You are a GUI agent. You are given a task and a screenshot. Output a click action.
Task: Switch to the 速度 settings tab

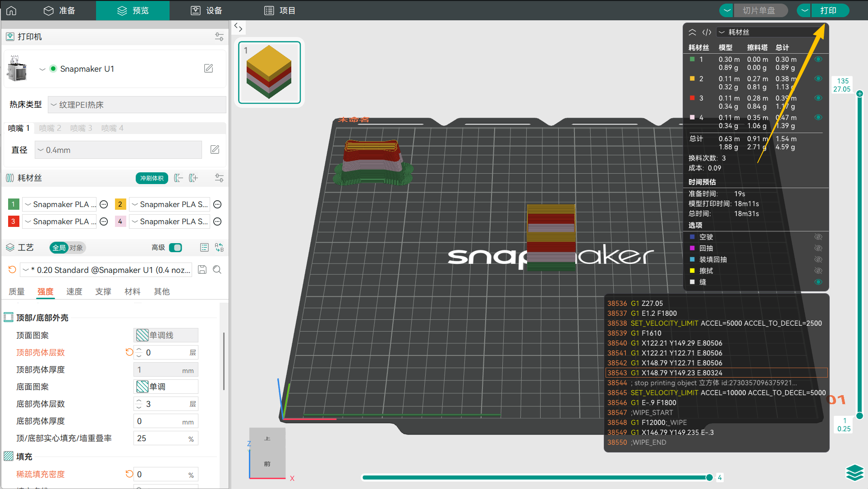(74, 291)
